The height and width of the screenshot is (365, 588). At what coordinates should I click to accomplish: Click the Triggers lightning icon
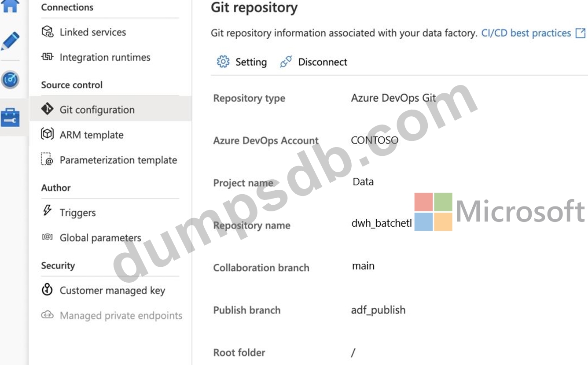pos(47,211)
